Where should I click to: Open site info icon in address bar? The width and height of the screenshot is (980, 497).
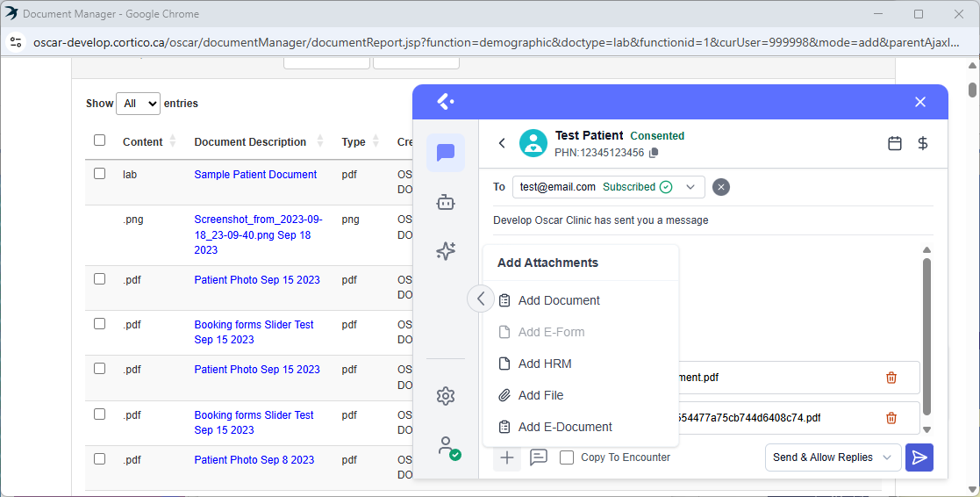(x=16, y=42)
